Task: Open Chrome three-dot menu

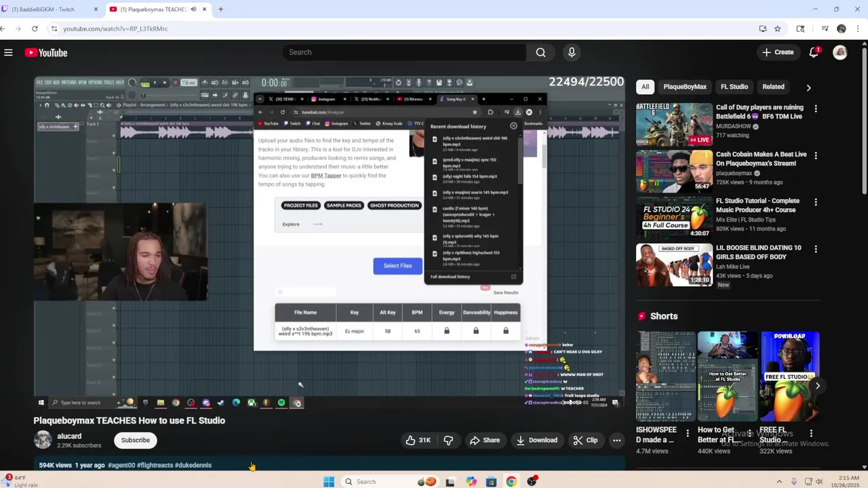Action: (857, 28)
